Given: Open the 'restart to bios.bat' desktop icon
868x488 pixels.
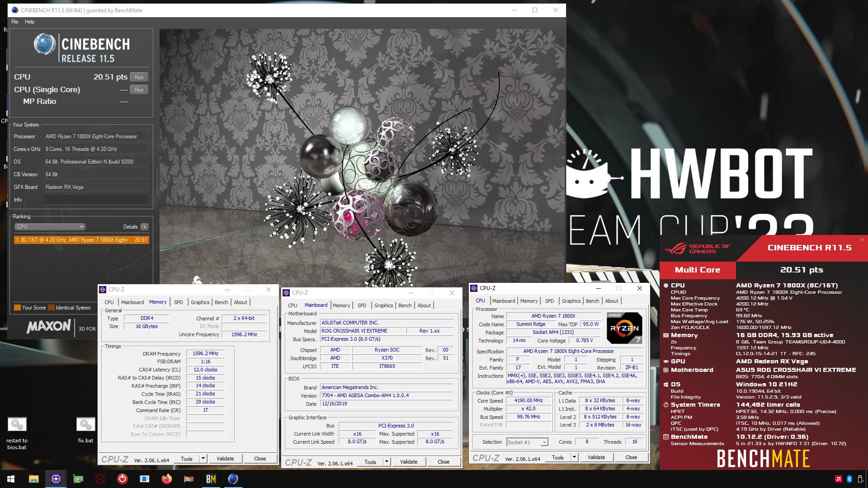Looking at the screenshot, I should pos(17,433).
